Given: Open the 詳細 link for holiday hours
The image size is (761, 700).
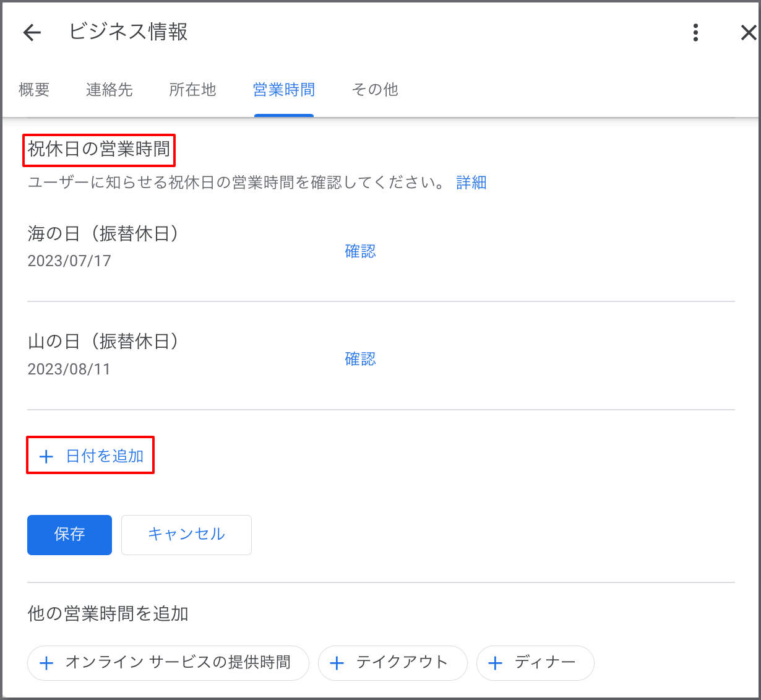Looking at the screenshot, I should point(471,183).
